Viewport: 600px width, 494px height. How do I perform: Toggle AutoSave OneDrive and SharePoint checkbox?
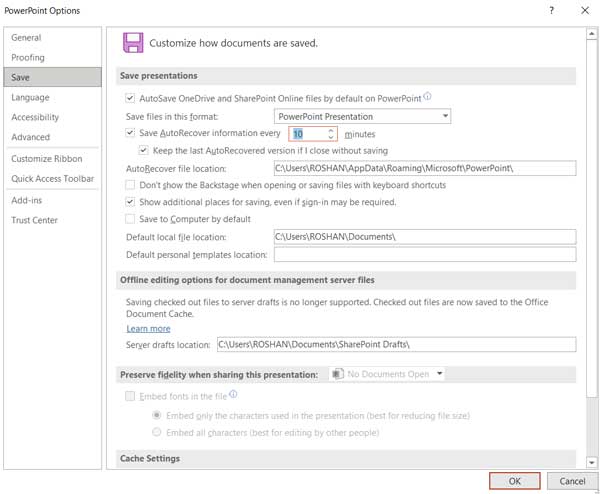click(130, 98)
